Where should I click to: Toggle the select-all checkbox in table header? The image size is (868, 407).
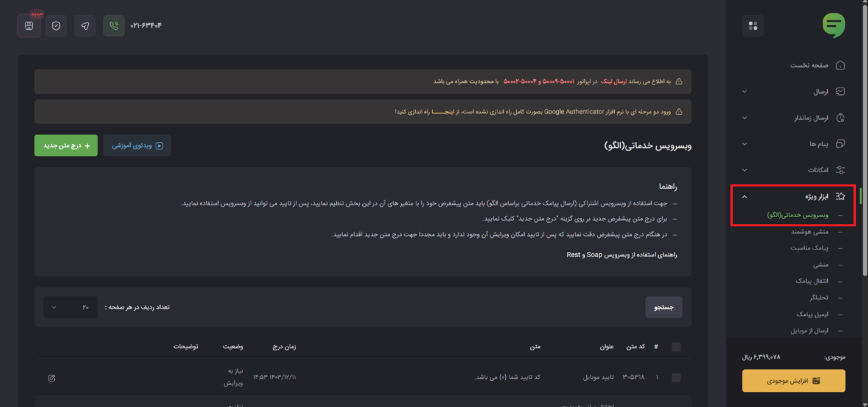pos(676,347)
